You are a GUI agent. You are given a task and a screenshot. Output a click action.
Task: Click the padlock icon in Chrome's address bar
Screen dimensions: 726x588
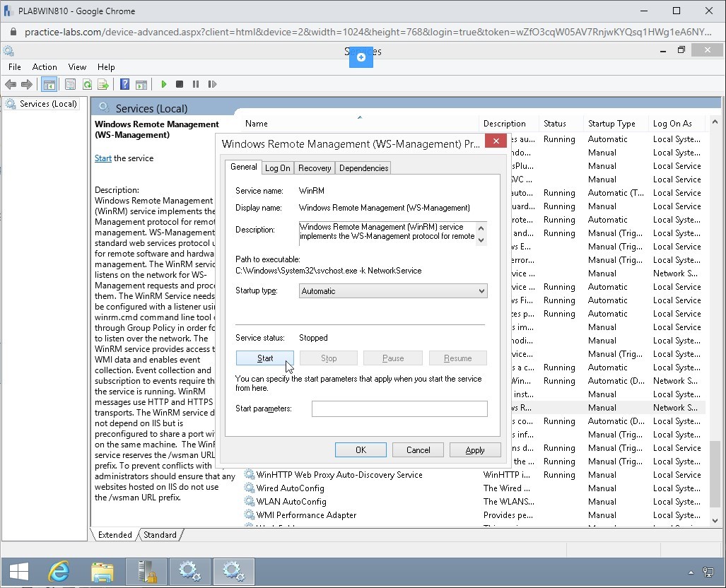tap(13, 32)
